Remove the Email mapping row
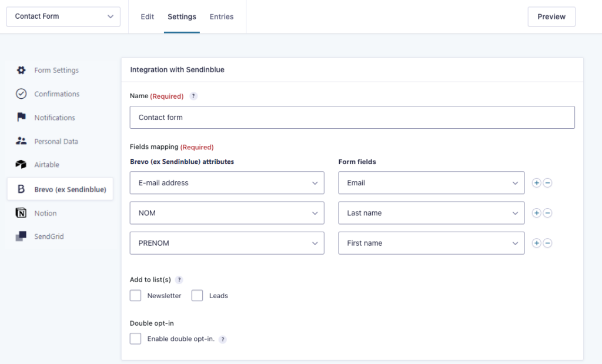The image size is (602, 364). tap(548, 183)
